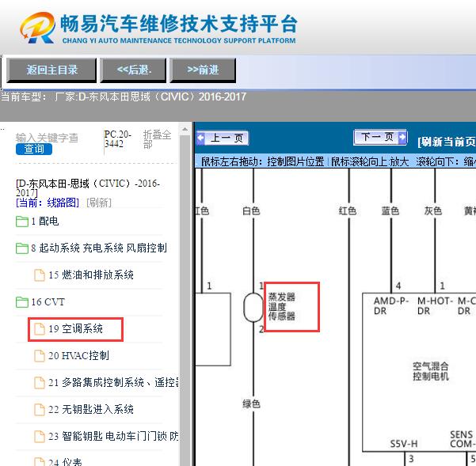Click the M-HOT-DR terminal label
This screenshot has width=476, height=466.
pyautogui.click(x=435, y=305)
